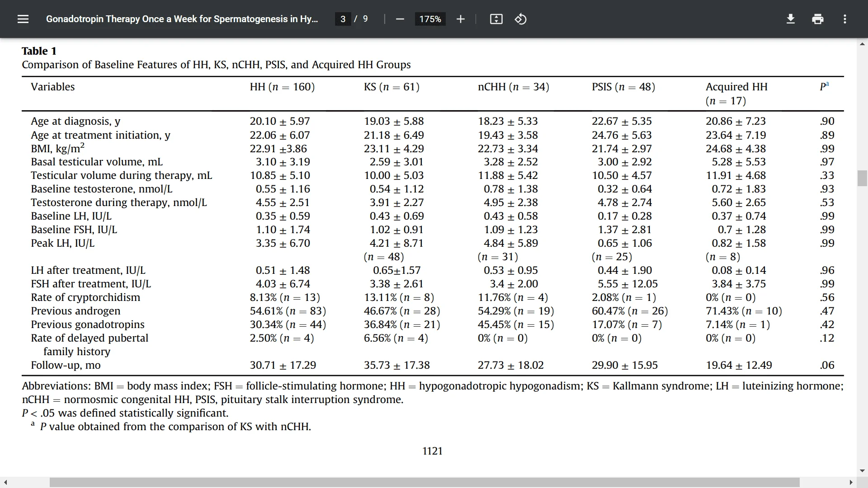This screenshot has height=488, width=868.
Task: Click the 175% zoom level field
Action: pos(430,19)
